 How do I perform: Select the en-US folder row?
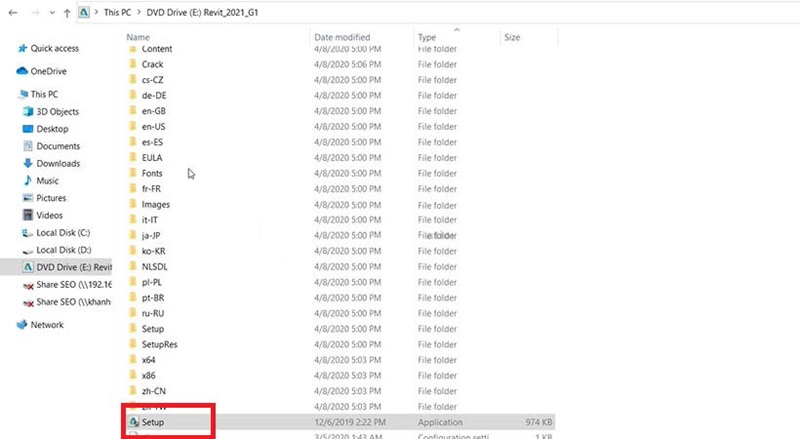153,127
